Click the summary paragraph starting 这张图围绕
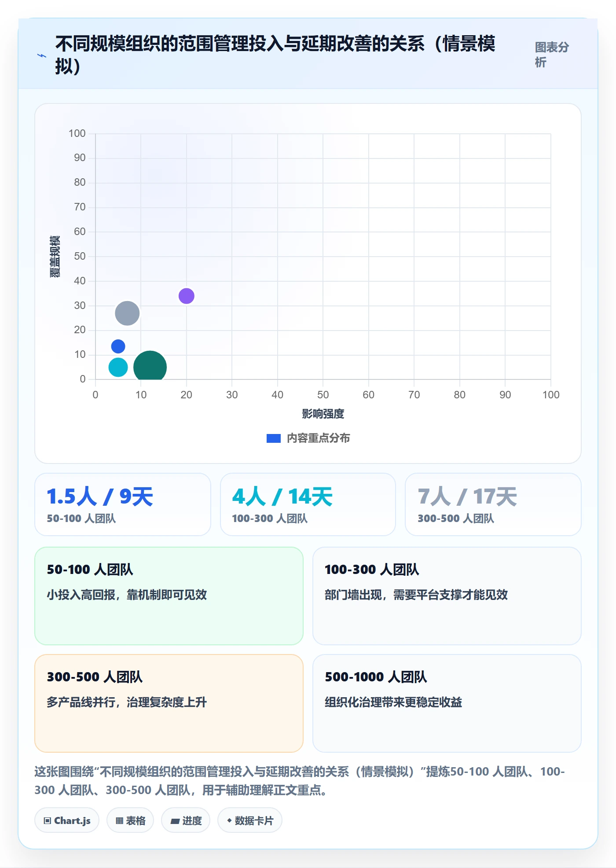This screenshot has width=616, height=868. pos(300,781)
